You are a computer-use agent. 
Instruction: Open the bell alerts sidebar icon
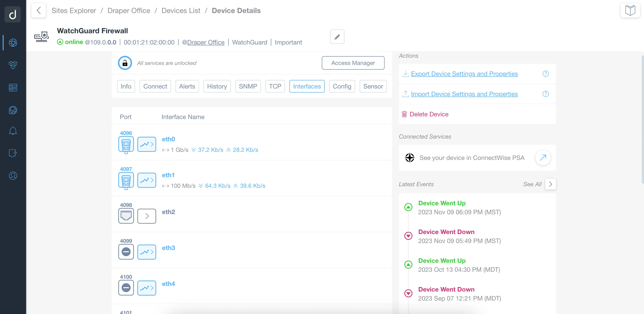(x=13, y=131)
